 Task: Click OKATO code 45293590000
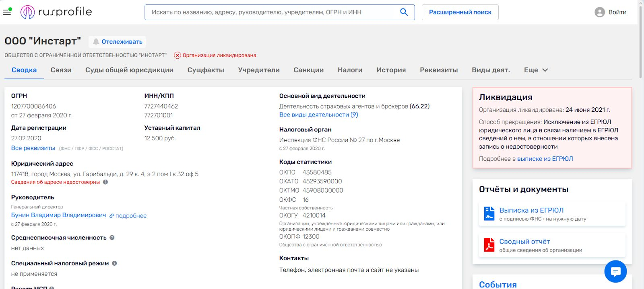[322, 181]
